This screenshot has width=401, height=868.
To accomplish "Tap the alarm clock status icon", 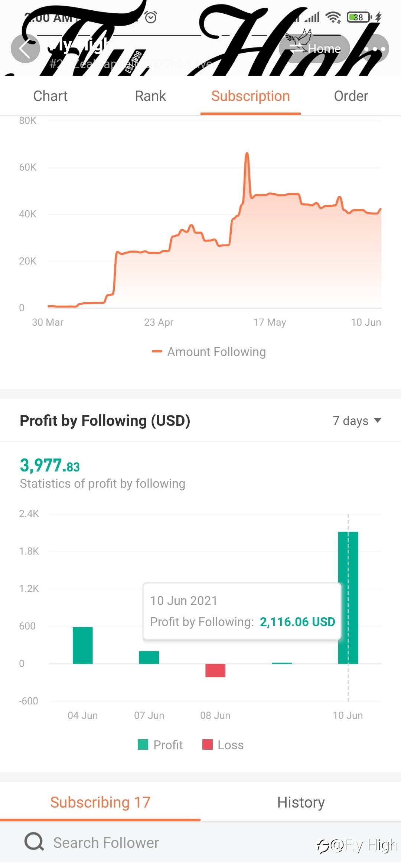I will coord(151,17).
